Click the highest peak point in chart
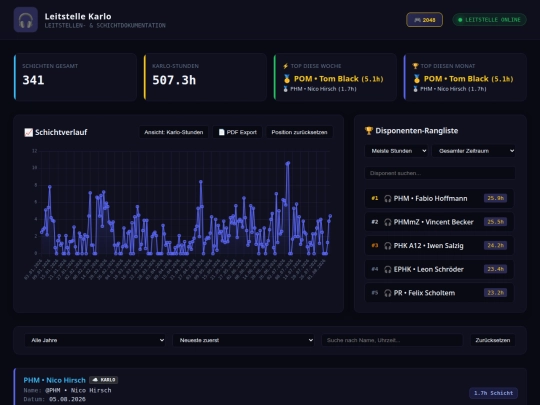 (x=288, y=163)
